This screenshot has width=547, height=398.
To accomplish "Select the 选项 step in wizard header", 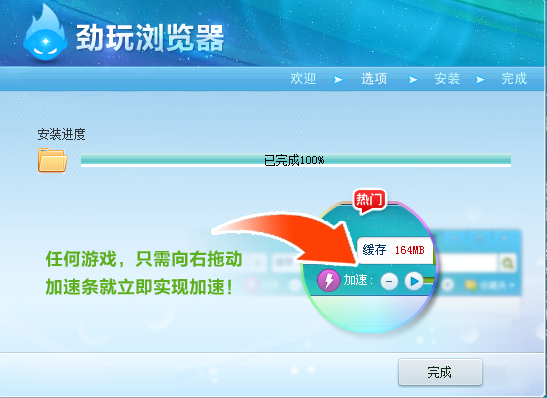I will tap(374, 78).
